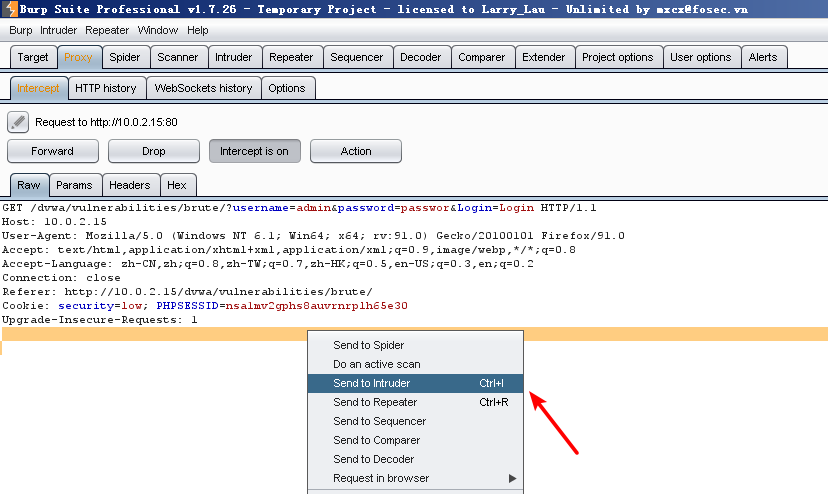
Task: Click the password=passwor parameter in request
Action: coord(394,208)
